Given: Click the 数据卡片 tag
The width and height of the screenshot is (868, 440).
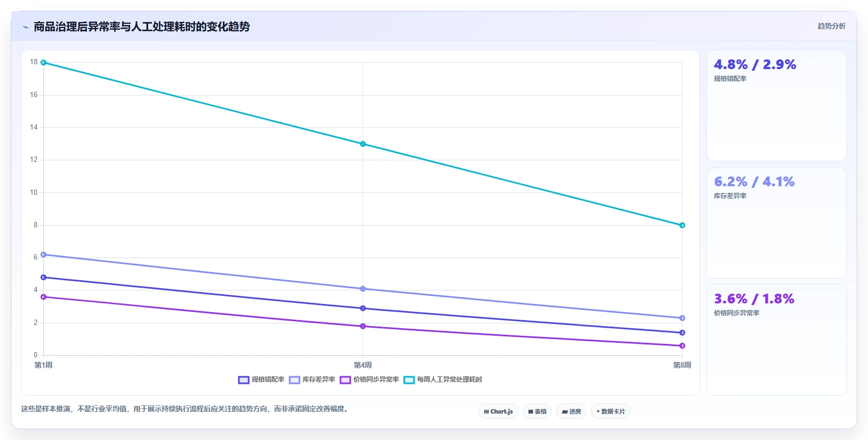Looking at the screenshot, I should click(611, 411).
